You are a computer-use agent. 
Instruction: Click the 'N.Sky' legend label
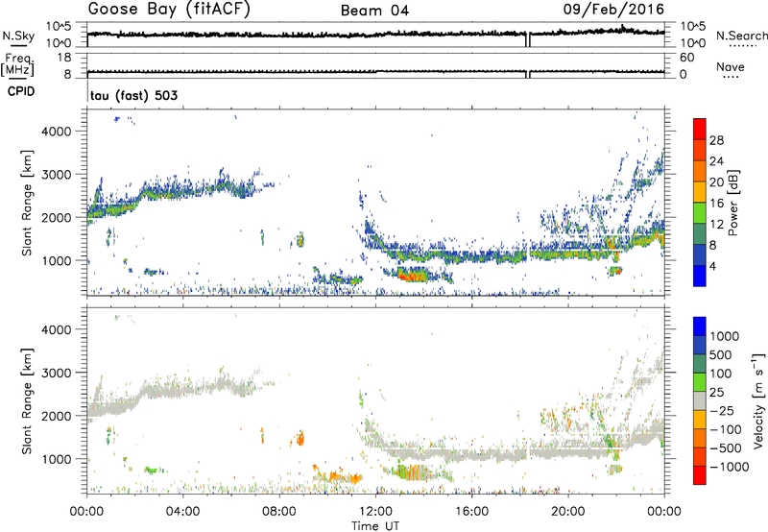point(18,36)
